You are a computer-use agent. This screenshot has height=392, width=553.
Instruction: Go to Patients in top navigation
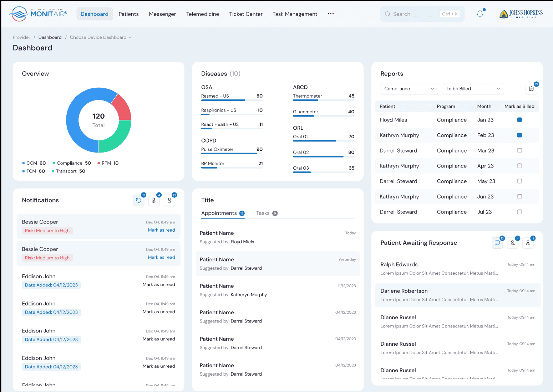coord(128,14)
